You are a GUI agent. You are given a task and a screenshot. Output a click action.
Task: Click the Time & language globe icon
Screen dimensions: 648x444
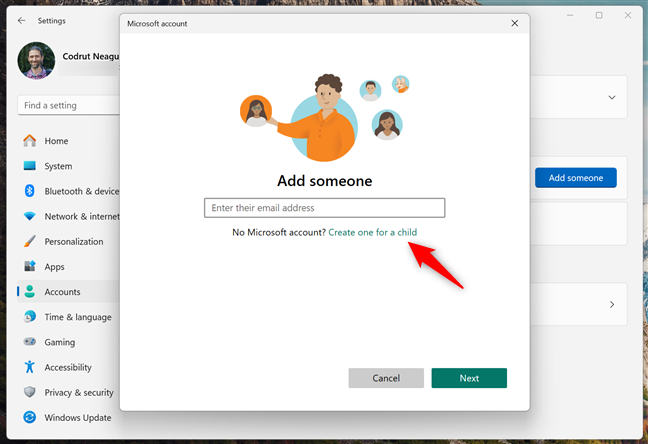tap(30, 317)
